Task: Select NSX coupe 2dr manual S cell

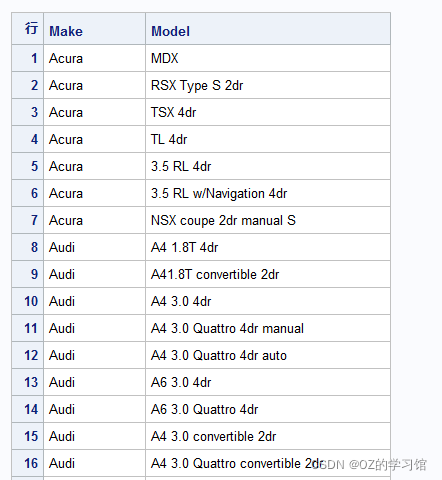Action: [x=268, y=220]
